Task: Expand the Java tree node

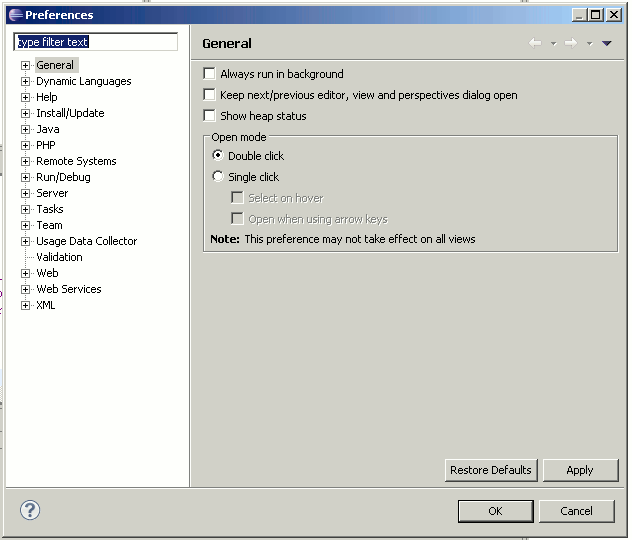Action: coord(26,129)
